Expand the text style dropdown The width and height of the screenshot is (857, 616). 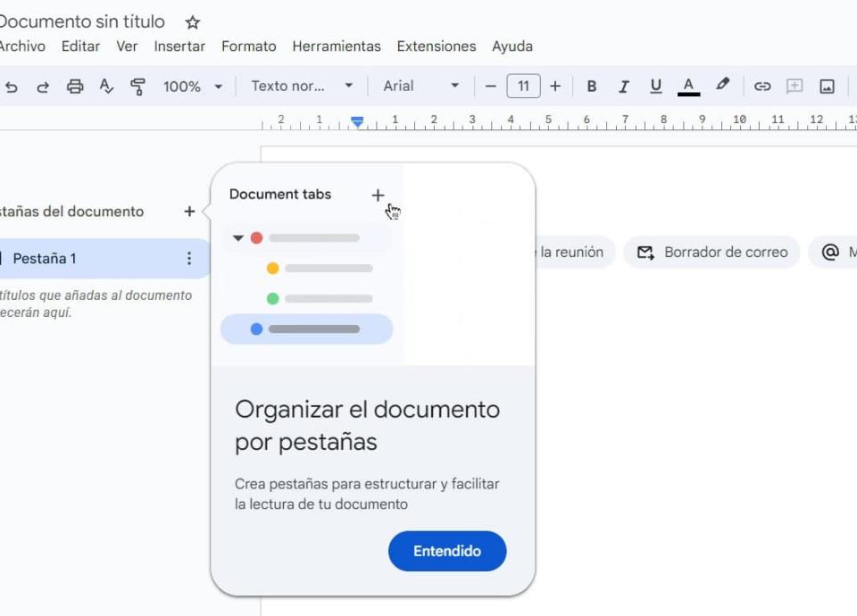[302, 87]
